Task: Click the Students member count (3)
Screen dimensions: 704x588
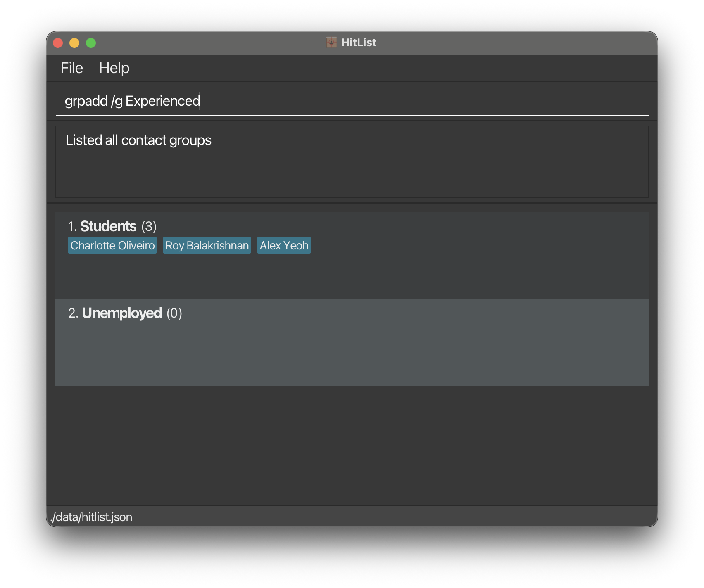Action: click(x=149, y=226)
